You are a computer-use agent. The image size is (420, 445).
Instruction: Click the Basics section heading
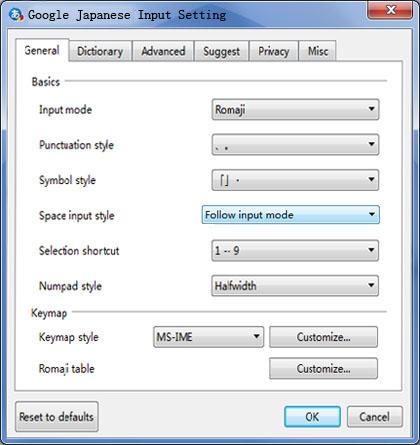[x=46, y=82]
